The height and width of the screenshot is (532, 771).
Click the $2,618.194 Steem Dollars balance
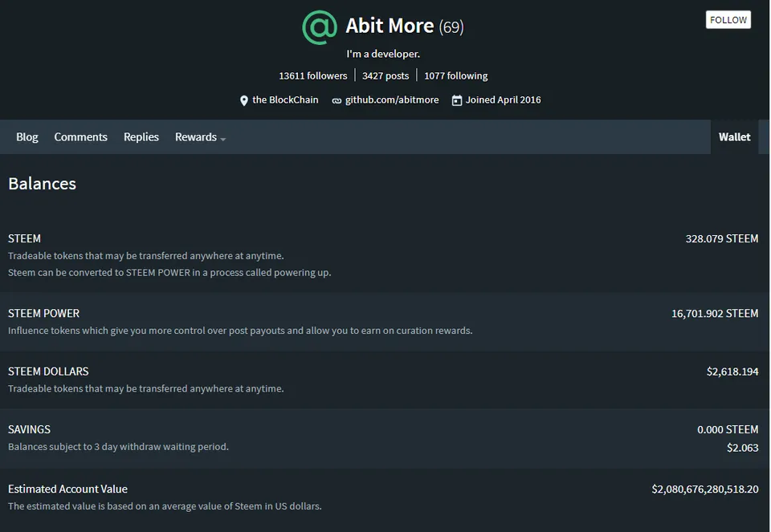tap(732, 372)
